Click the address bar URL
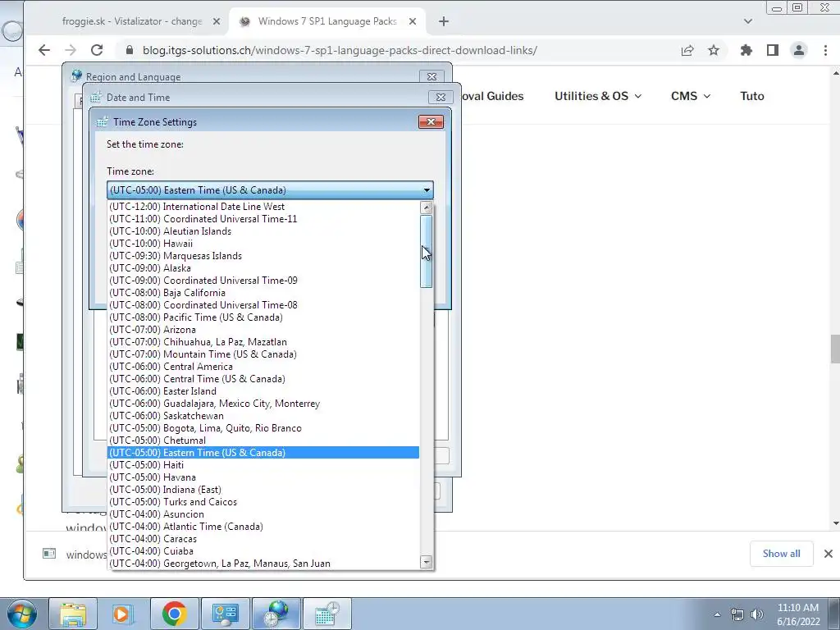This screenshot has height=630, width=840. (340, 50)
